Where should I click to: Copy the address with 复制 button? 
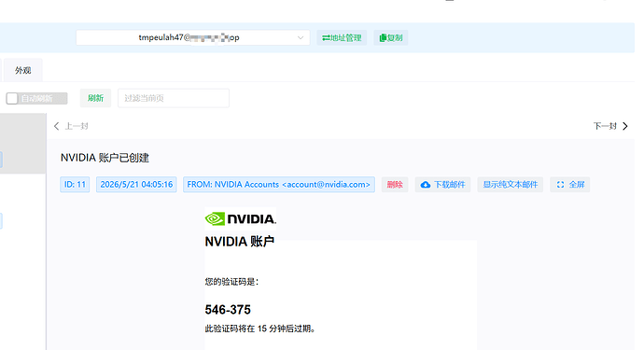[x=390, y=37]
